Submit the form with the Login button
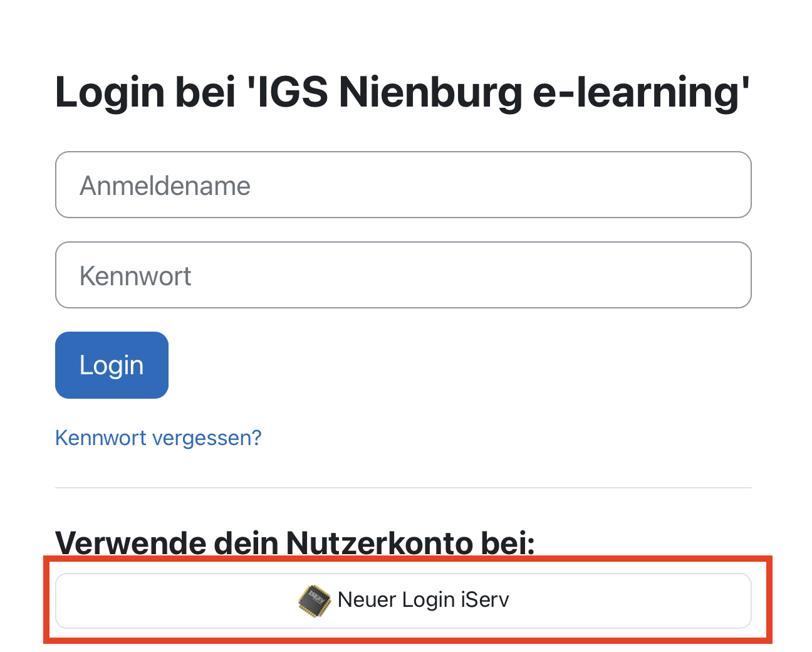 click(x=112, y=365)
